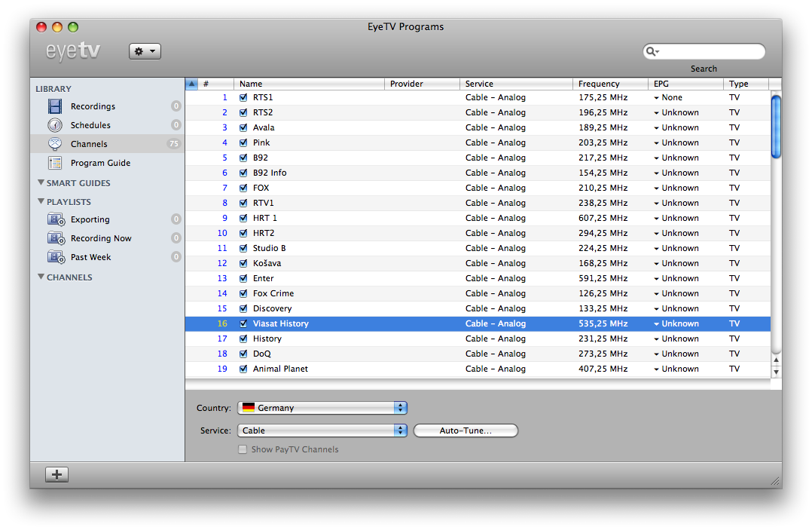Uncheck the Pink channel checkbox

pos(243,142)
